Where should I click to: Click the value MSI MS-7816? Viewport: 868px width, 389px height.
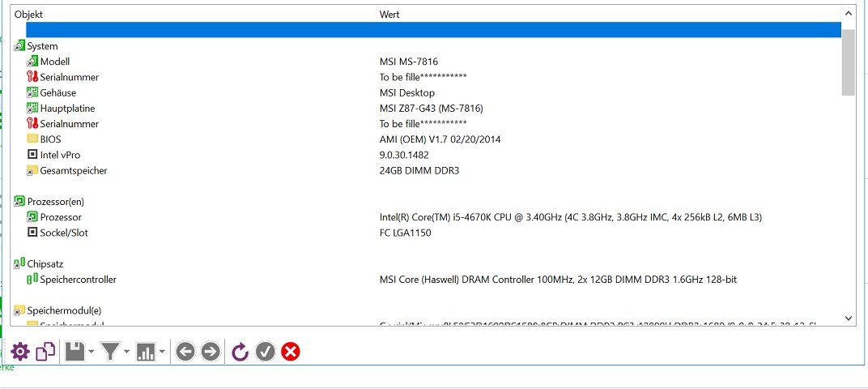(409, 62)
